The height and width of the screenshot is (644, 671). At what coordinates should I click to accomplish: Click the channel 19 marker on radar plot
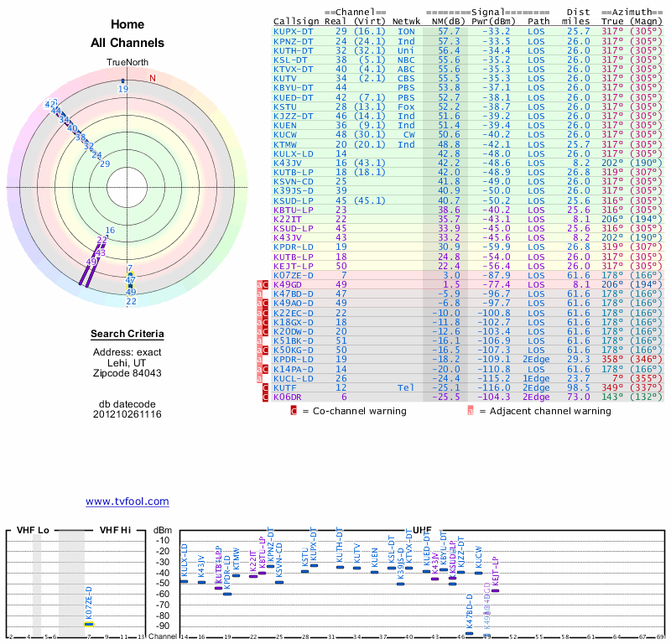[123, 80]
